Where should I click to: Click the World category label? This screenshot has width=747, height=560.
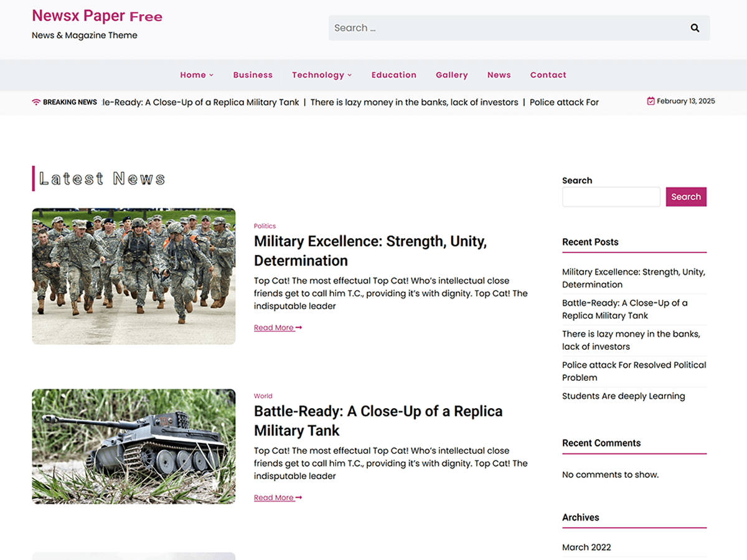point(263,396)
